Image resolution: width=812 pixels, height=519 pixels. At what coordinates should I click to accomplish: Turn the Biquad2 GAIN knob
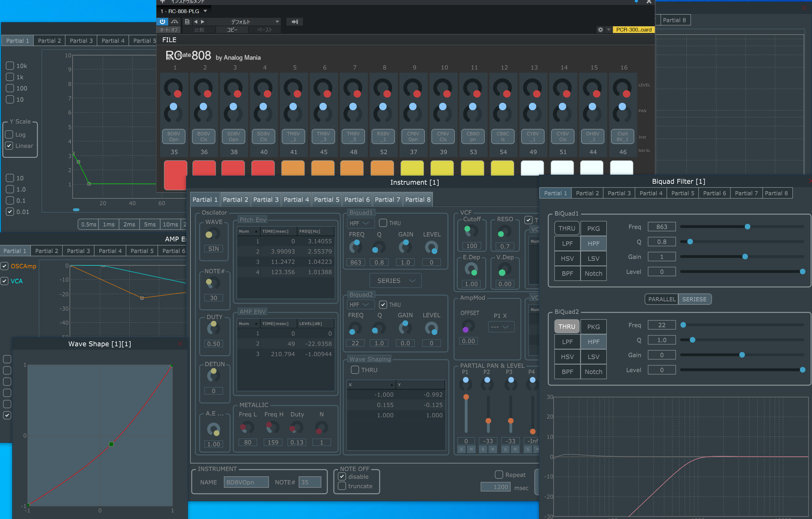click(x=405, y=327)
